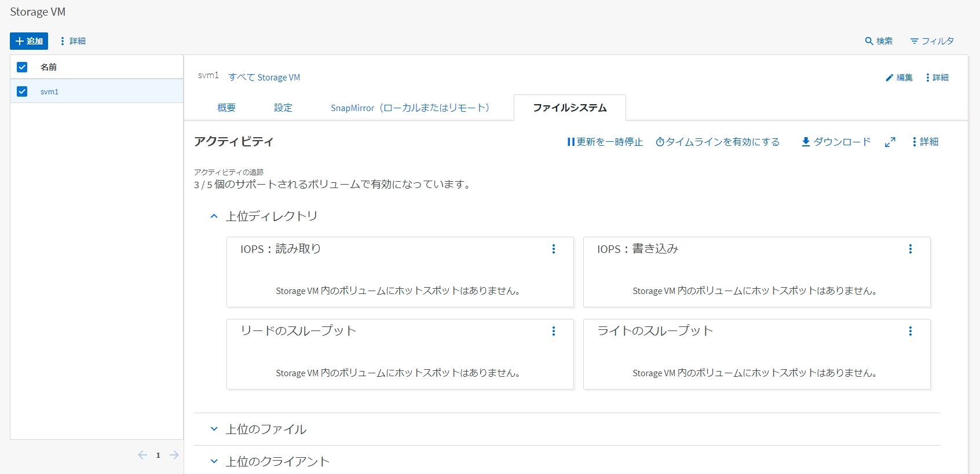This screenshot has width=980, height=474.
Task: Expand the 上位のクライアント section
Action: [214, 462]
